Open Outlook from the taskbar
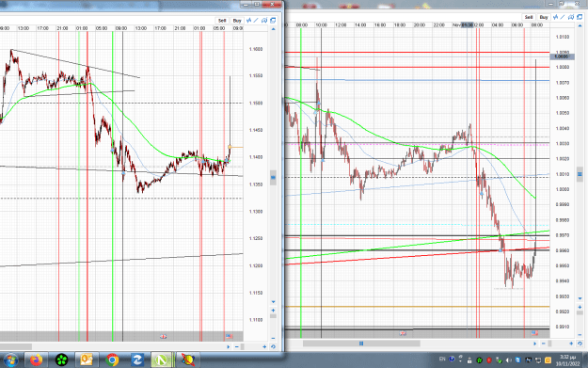This screenshot has width=588, height=368. click(87, 360)
